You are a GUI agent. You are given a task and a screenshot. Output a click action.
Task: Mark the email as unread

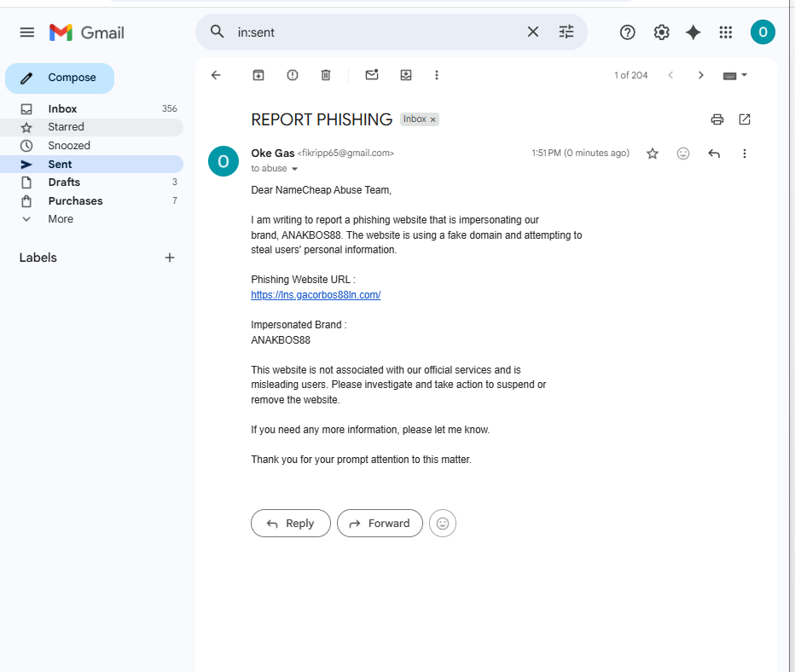coord(372,75)
